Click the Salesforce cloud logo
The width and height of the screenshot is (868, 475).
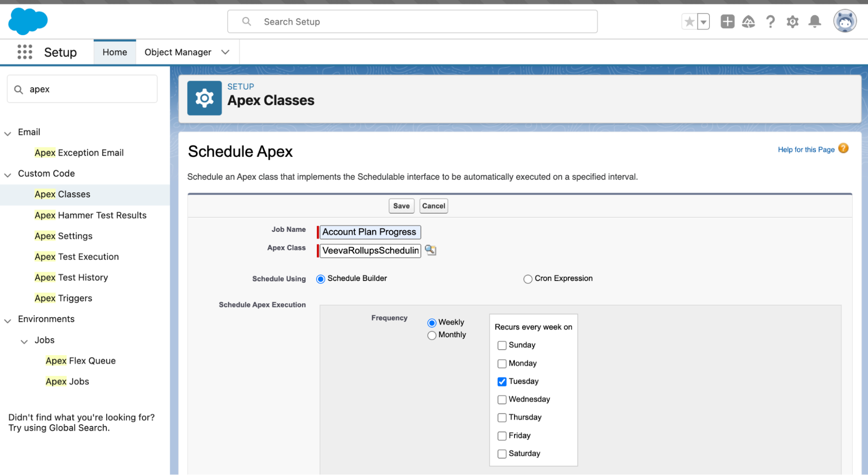28,21
